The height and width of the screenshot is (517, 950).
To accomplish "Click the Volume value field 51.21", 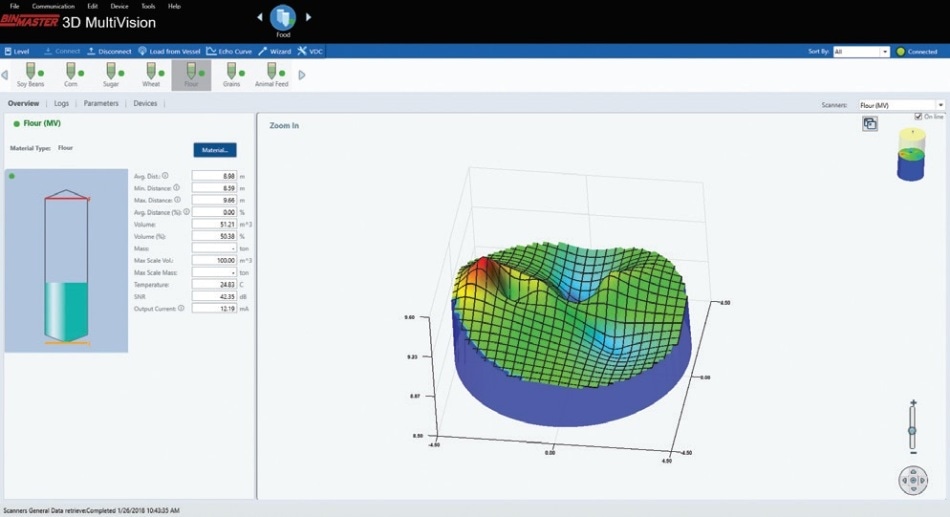I will point(214,224).
